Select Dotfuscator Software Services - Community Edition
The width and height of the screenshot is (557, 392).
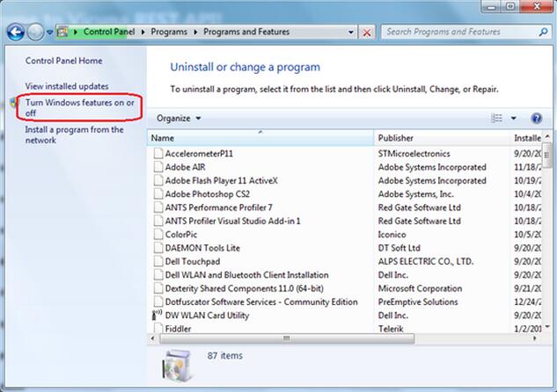click(x=261, y=301)
